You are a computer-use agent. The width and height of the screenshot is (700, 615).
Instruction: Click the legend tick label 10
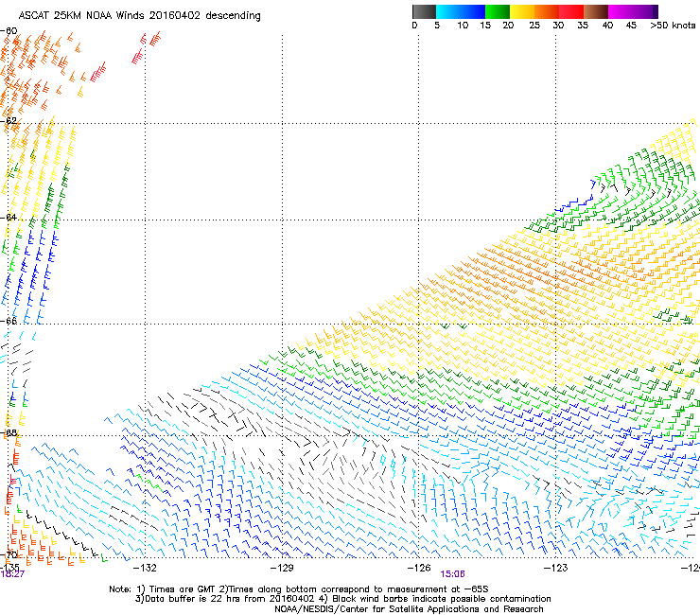[463, 26]
